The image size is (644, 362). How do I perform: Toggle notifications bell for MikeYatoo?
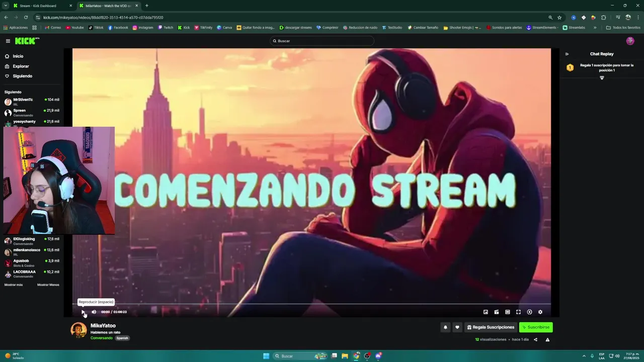445,327
